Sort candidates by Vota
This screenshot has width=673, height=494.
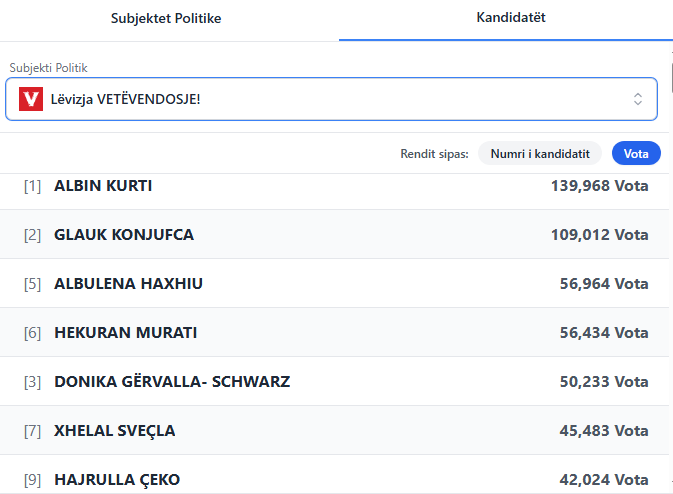click(636, 153)
